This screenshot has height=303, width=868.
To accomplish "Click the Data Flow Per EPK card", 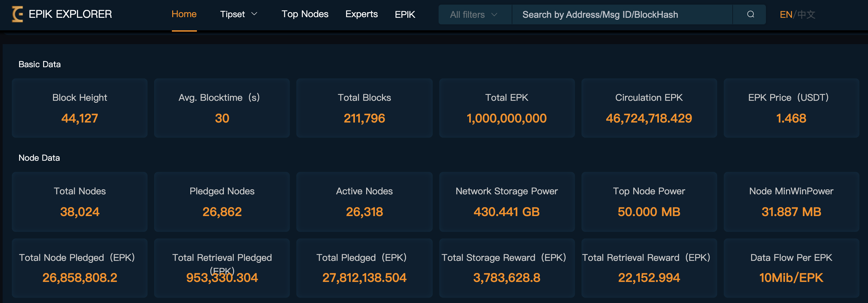I will point(791,268).
